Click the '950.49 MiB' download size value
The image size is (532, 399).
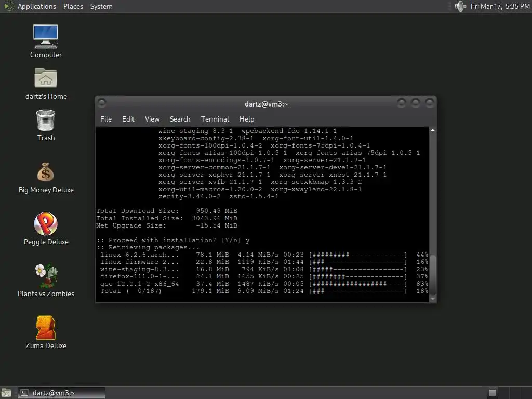[217, 211]
